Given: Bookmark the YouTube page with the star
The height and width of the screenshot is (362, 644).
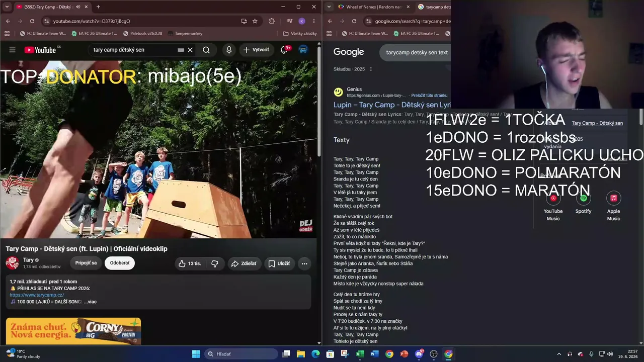Looking at the screenshot, I should click(x=255, y=21).
